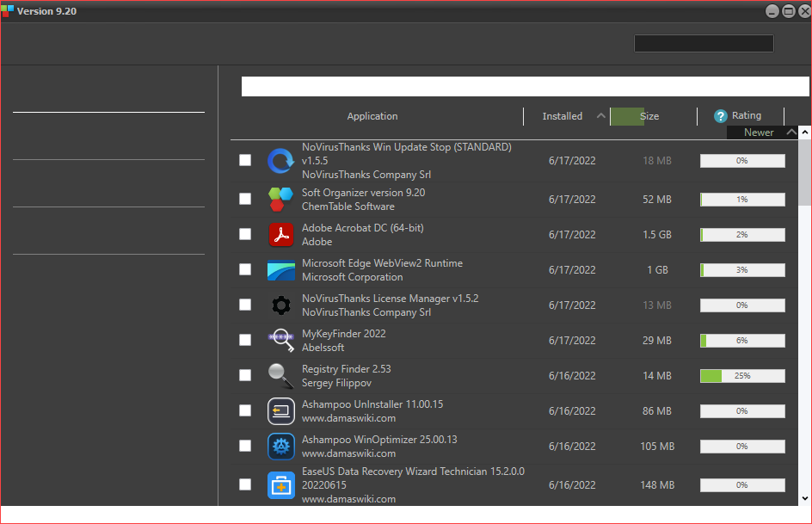This screenshot has width=812, height=524.
Task: Click the Adobe Acrobat DC icon
Action: [280, 235]
